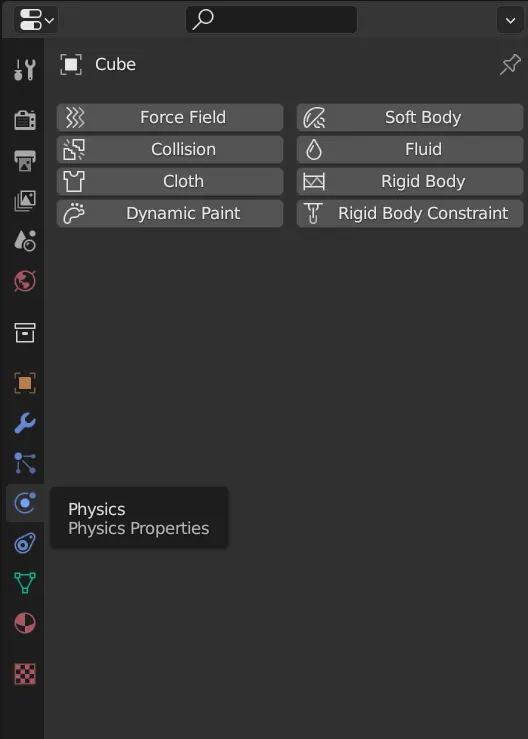528x739 pixels.
Task: Open the Render properties tab
Action: point(25,120)
